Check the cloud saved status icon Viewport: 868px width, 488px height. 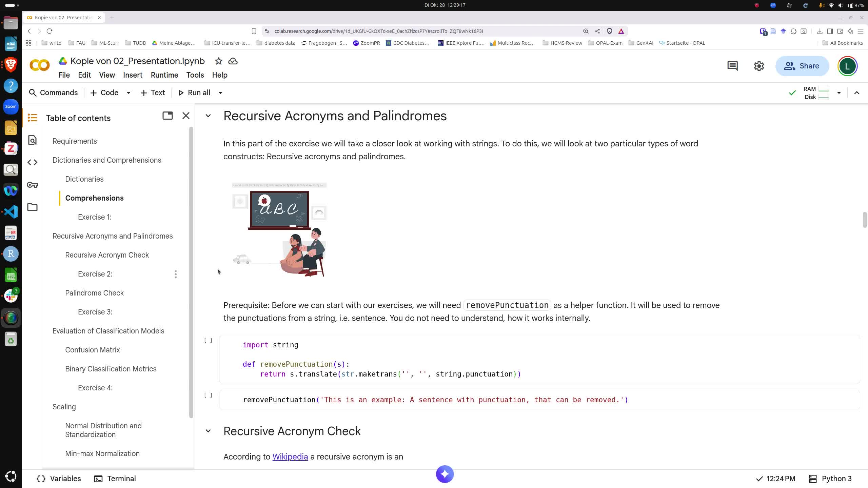pos(233,61)
